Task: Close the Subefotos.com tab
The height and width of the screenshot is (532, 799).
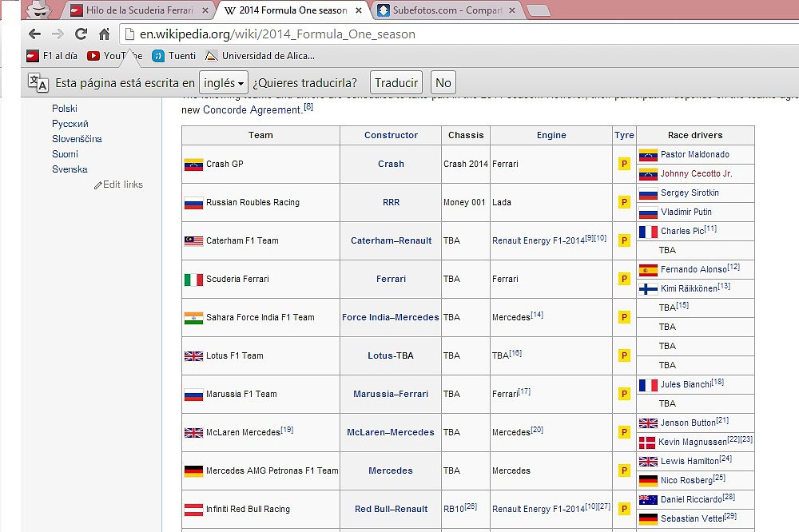Action: (x=512, y=10)
